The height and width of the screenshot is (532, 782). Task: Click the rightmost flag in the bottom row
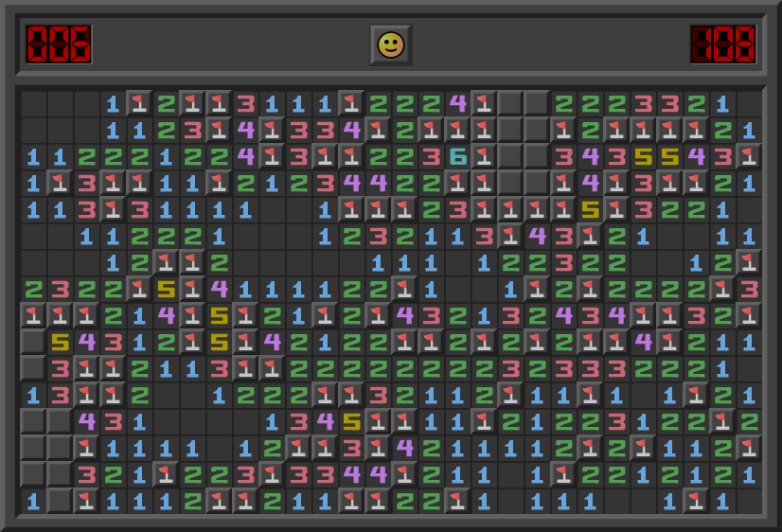coord(697,501)
